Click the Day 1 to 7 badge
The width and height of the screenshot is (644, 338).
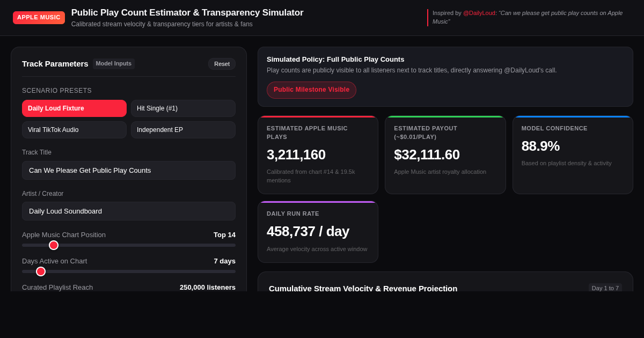(605, 288)
